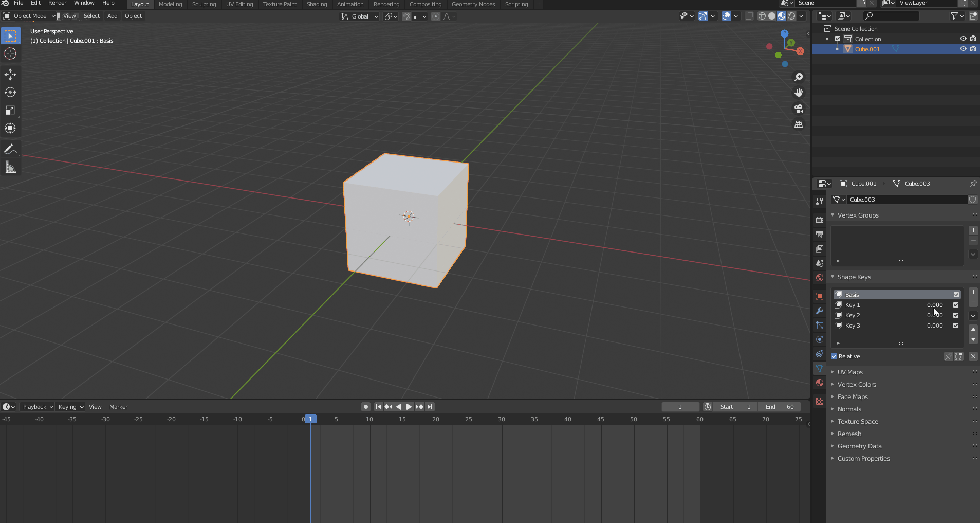Viewport: 980px width, 523px height.
Task: Add a new shape key with plus button
Action: 973,292
